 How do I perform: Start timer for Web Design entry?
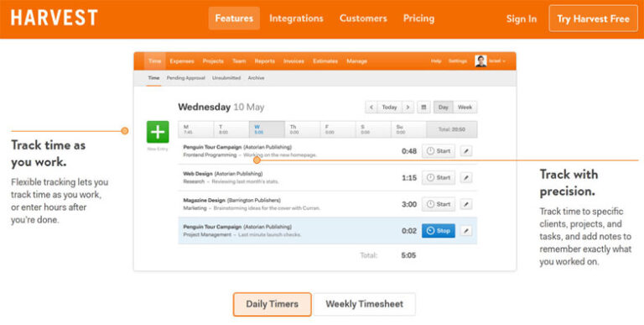tap(439, 178)
